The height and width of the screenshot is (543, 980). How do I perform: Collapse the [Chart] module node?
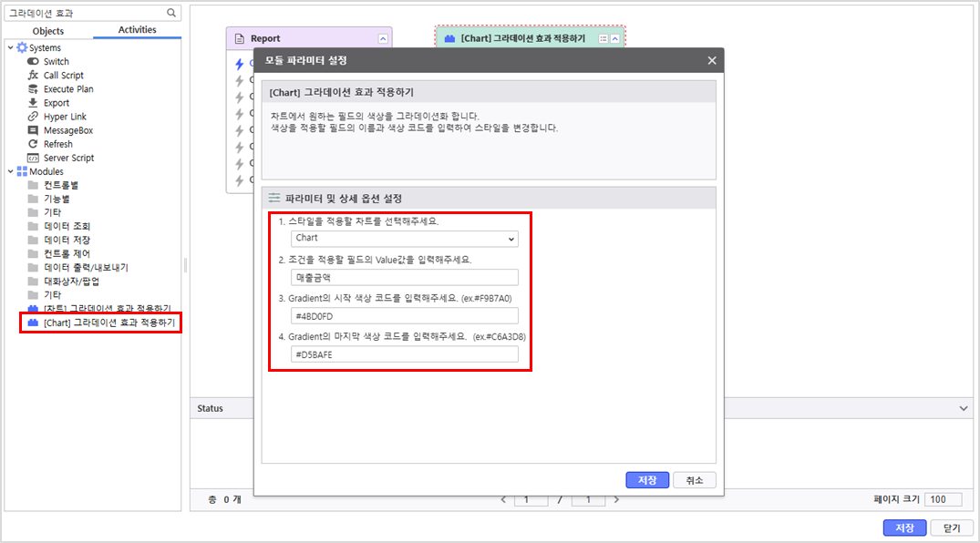615,39
